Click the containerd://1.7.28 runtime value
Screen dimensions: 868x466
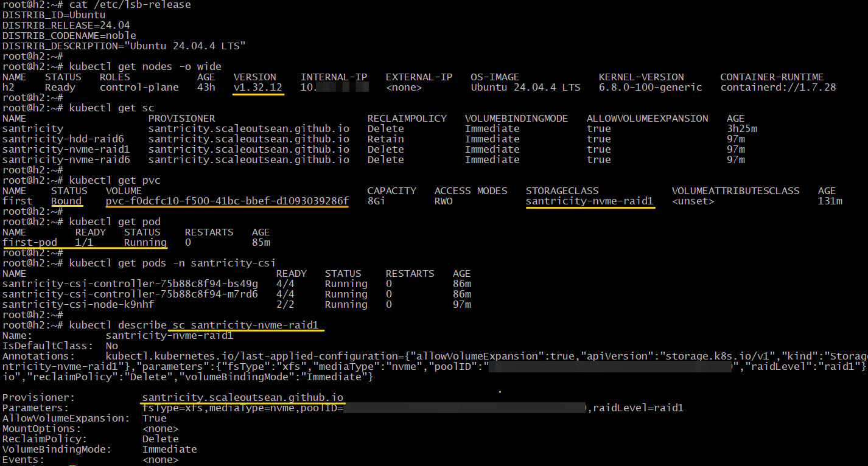coord(779,88)
